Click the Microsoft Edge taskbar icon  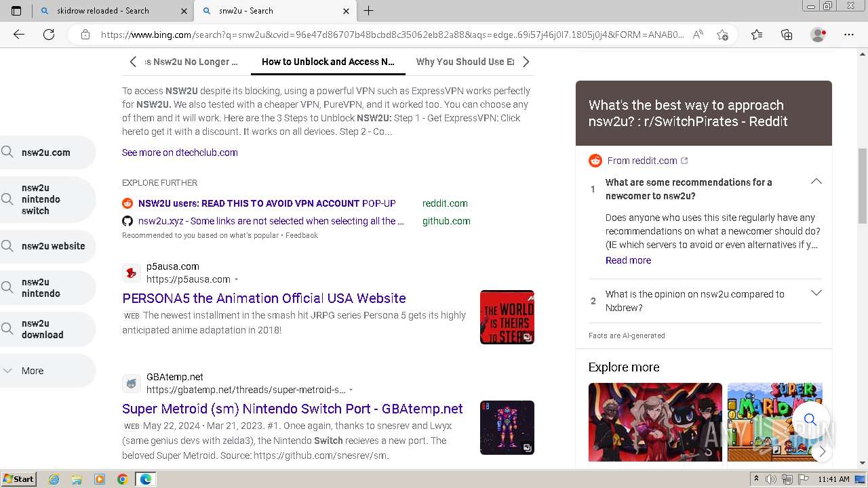click(x=146, y=479)
